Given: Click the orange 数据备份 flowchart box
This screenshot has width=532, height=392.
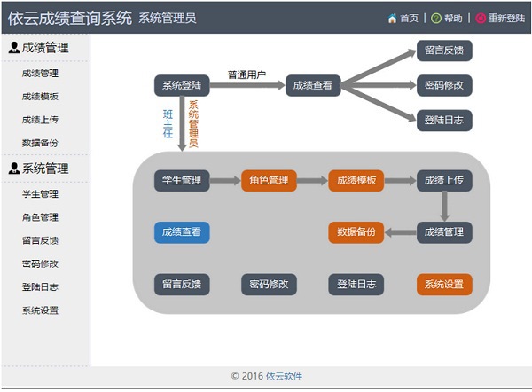Looking at the screenshot, I should [x=356, y=232].
